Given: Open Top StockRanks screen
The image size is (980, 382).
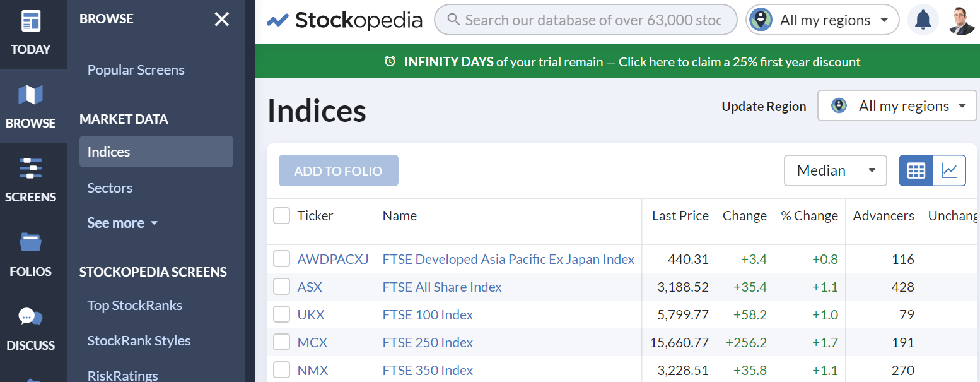Looking at the screenshot, I should [134, 305].
